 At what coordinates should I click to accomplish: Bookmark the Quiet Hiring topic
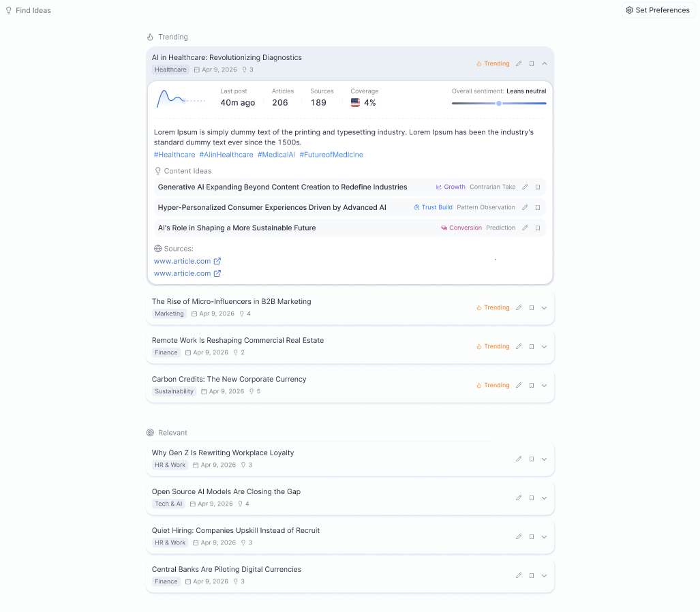pos(531,536)
